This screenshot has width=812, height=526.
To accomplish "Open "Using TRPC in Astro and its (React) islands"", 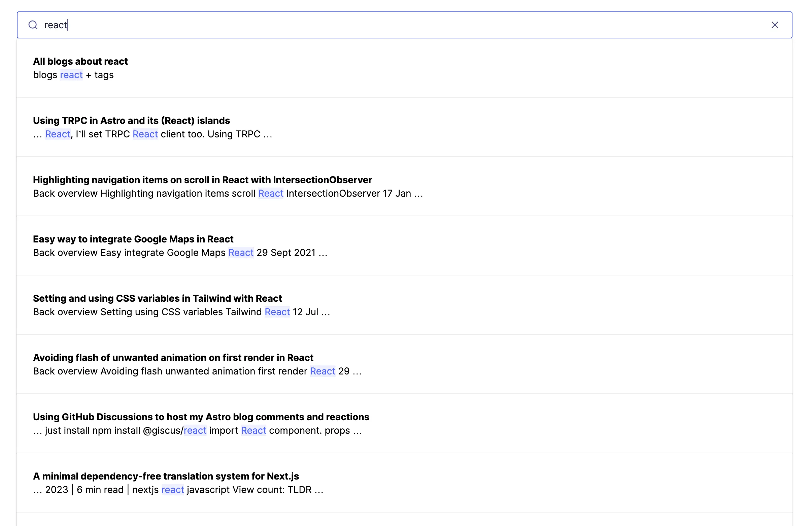I will (x=131, y=120).
